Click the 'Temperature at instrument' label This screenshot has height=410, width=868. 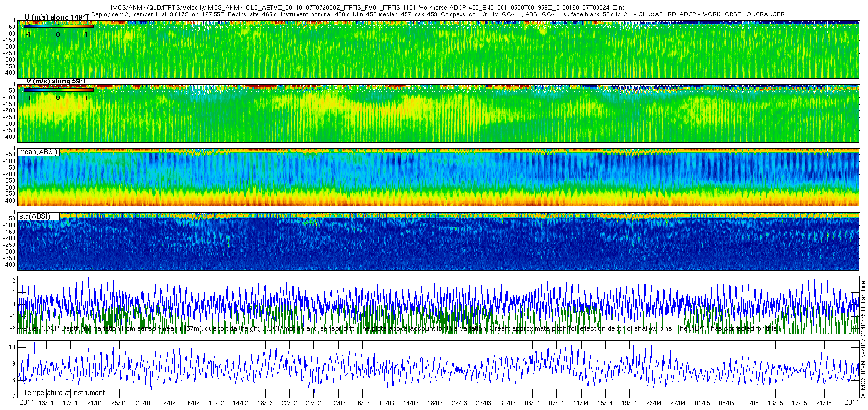click(64, 393)
